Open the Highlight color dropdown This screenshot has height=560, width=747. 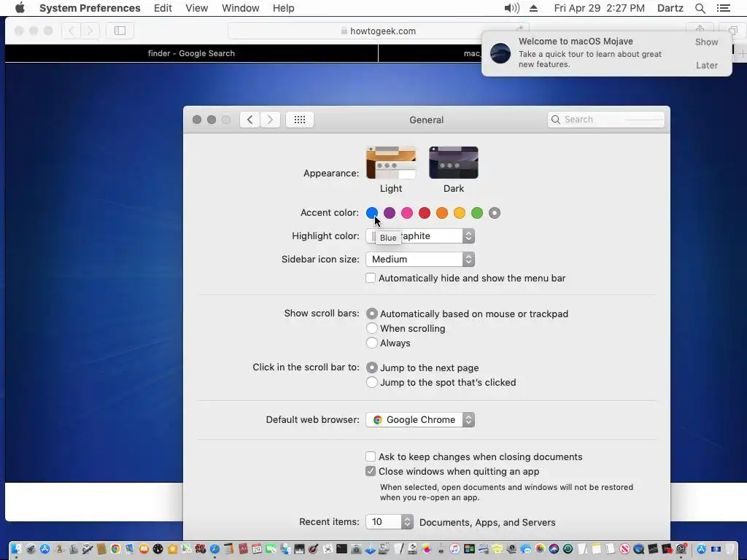[x=420, y=236]
